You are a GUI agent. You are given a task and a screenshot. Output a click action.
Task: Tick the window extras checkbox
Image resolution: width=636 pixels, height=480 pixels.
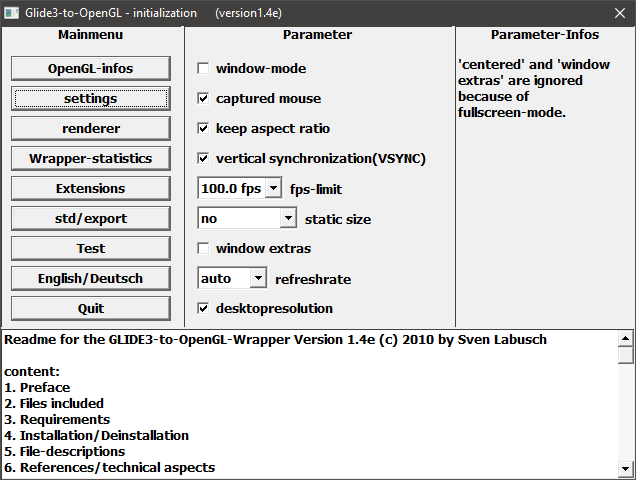(204, 249)
